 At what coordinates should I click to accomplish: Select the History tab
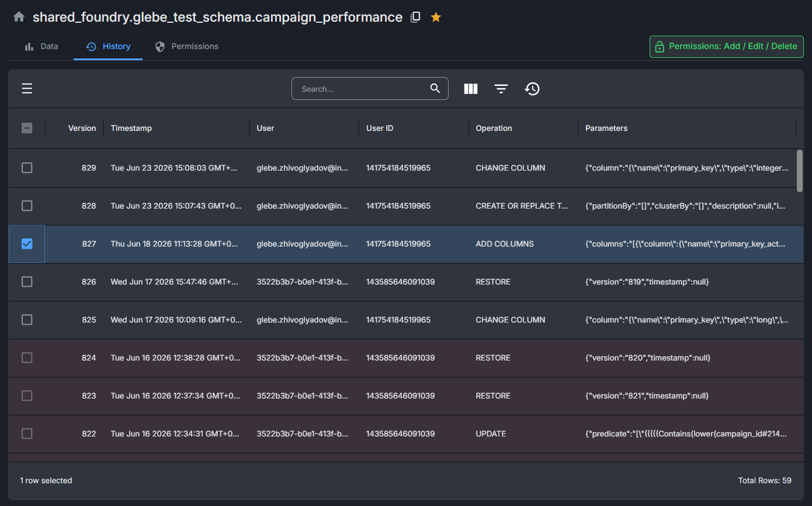point(108,46)
